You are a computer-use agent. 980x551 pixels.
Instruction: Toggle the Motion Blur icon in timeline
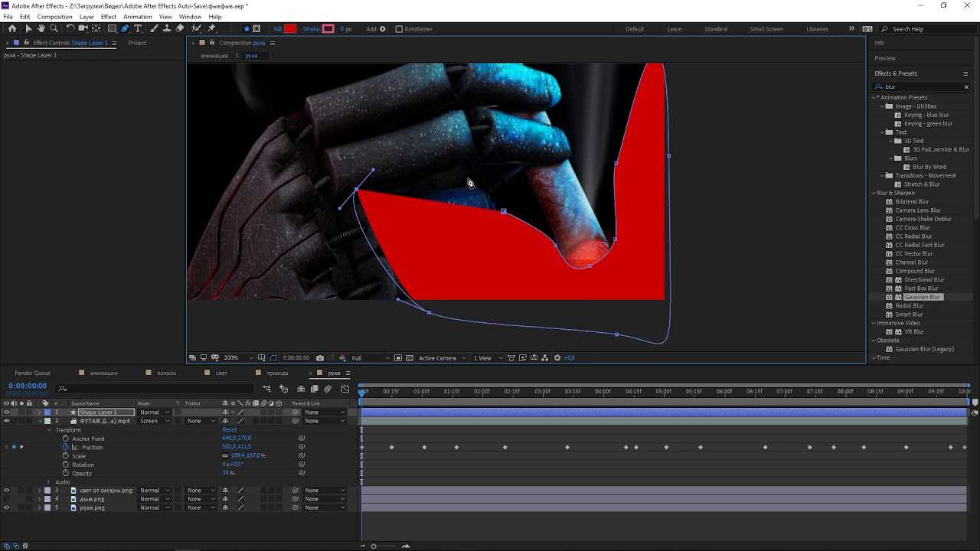328,389
